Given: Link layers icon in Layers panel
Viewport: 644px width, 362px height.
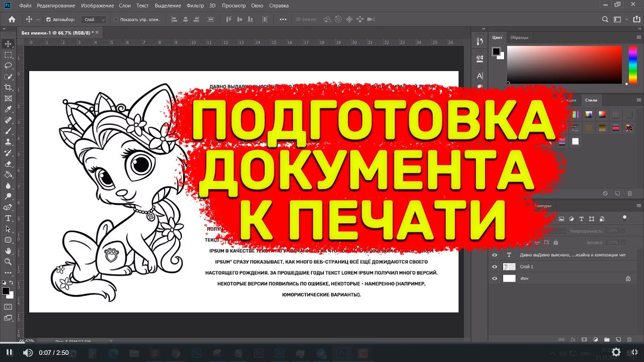Looking at the screenshot, I should pyautogui.click(x=561, y=339).
